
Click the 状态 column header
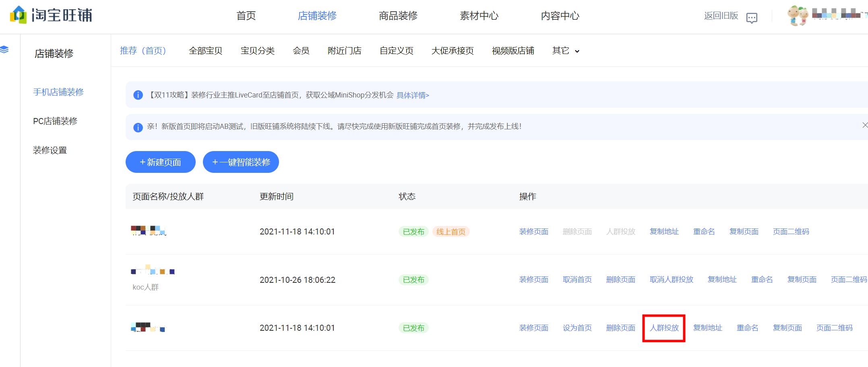[407, 197]
